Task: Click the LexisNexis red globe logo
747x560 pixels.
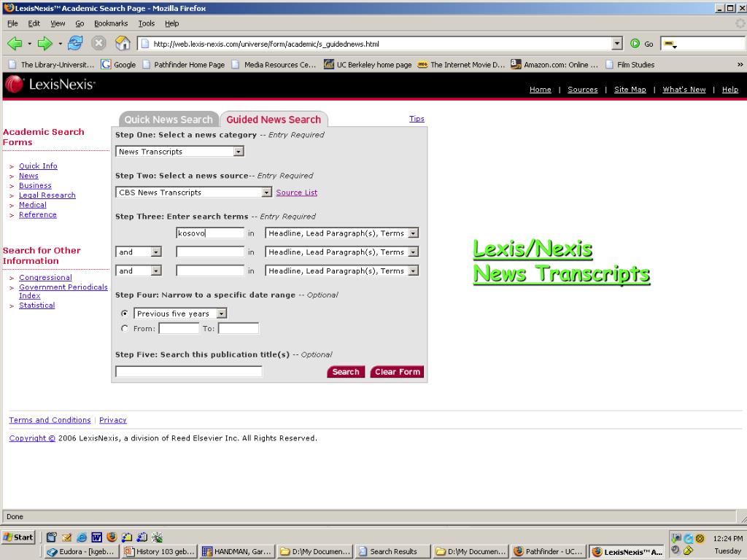Action: click(x=14, y=85)
